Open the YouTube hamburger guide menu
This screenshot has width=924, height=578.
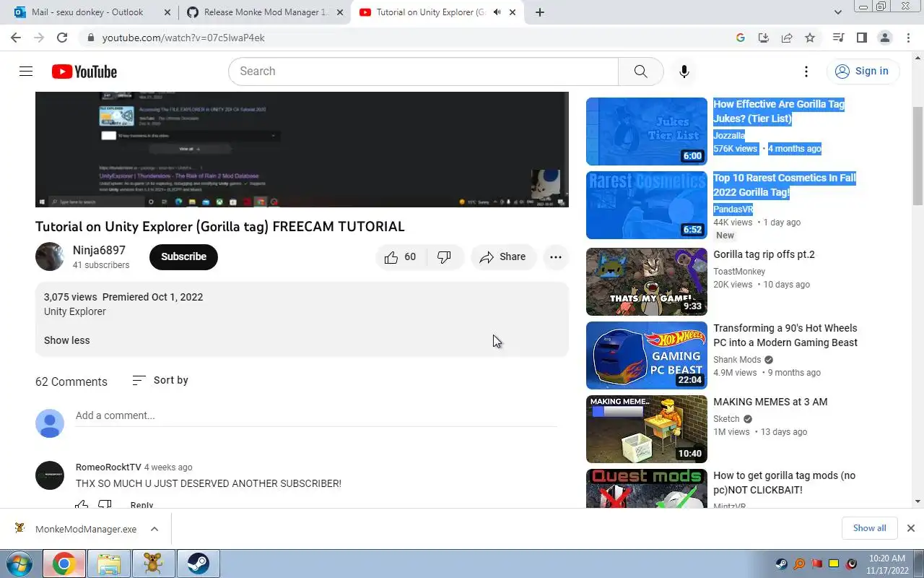click(26, 71)
